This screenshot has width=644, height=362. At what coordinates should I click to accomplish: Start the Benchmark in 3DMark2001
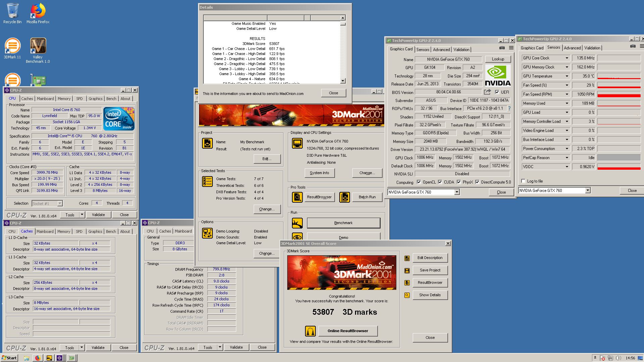tap(343, 223)
